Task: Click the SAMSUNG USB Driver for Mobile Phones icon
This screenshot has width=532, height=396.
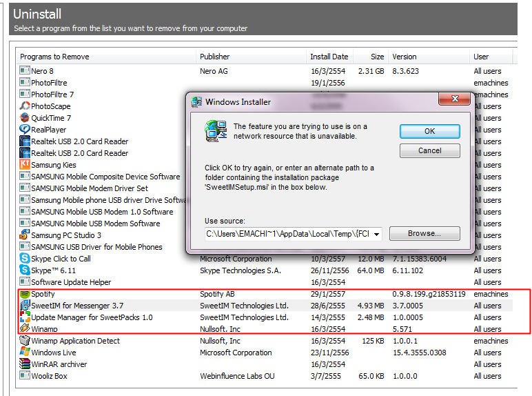Action: 24,246
